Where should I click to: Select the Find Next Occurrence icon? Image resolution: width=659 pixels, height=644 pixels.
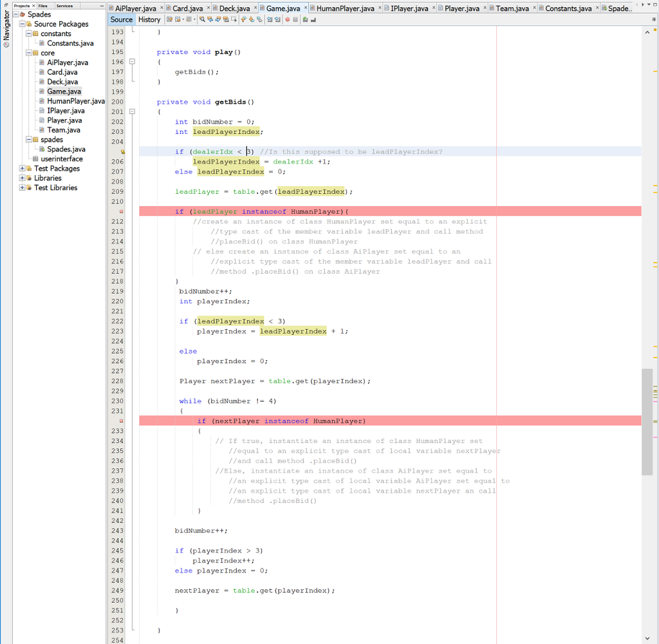point(218,20)
